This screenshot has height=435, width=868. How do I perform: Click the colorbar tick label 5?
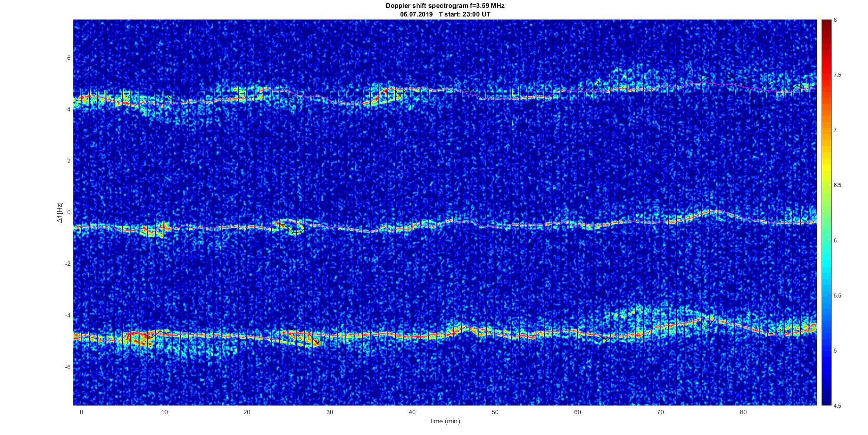click(835, 350)
